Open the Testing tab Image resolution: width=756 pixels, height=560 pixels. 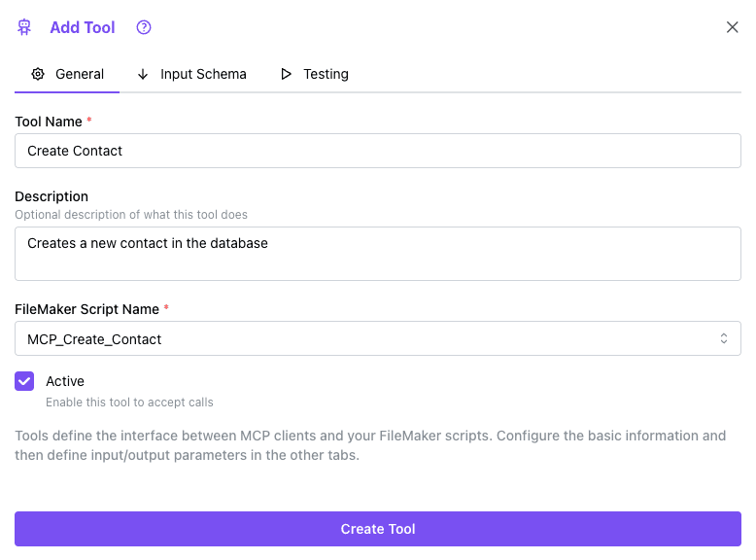click(x=326, y=74)
